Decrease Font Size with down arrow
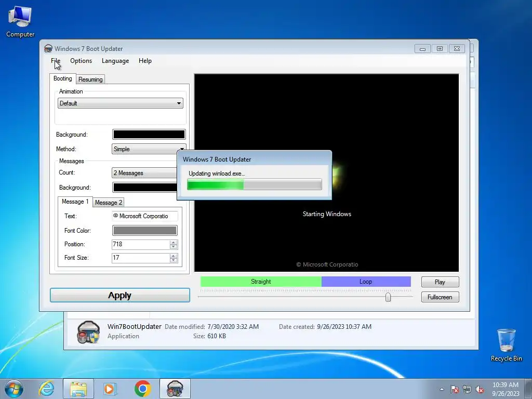Screen dimensions: 532x399 coord(174,261)
